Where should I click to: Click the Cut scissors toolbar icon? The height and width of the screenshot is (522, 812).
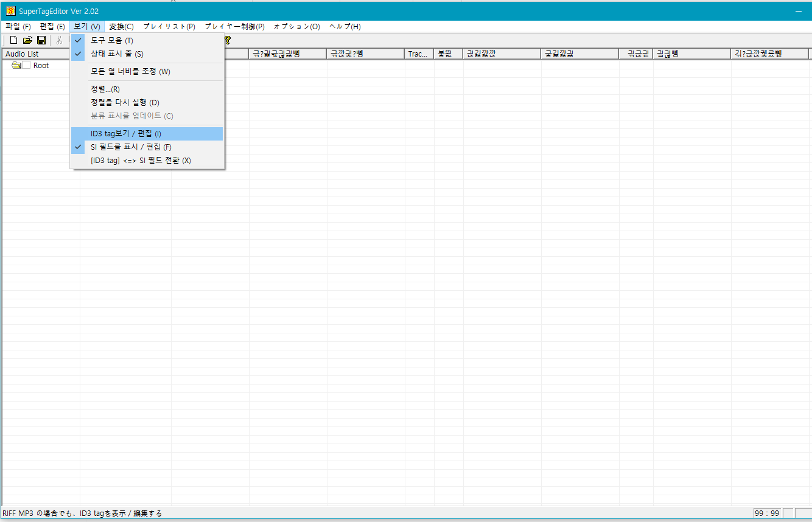point(60,40)
